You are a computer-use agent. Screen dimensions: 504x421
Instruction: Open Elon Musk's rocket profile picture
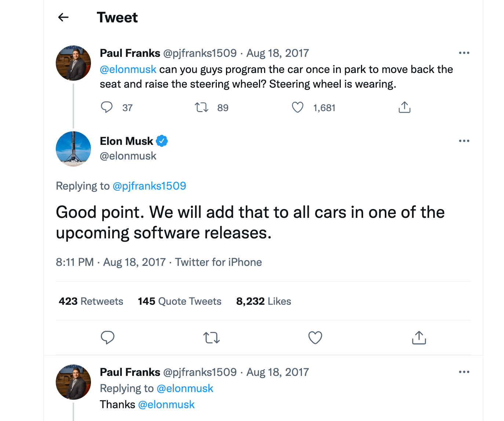73,149
